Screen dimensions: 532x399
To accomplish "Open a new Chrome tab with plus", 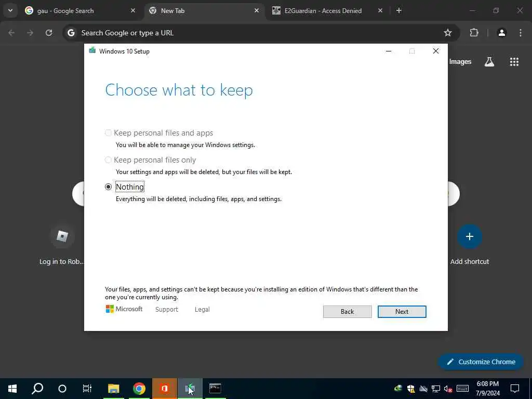I will (x=399, y=10).
